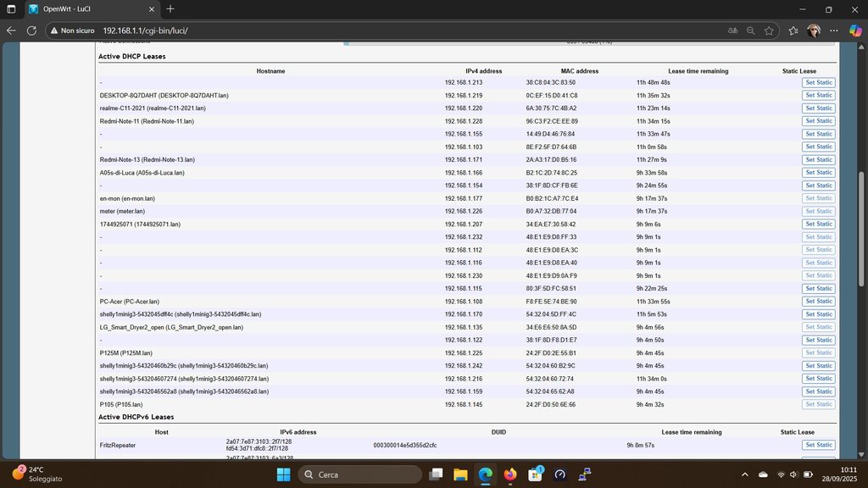Set static lease for DESKTOP-8Q7DAHT
Screen dimensions: 868x488
(819, 95)
